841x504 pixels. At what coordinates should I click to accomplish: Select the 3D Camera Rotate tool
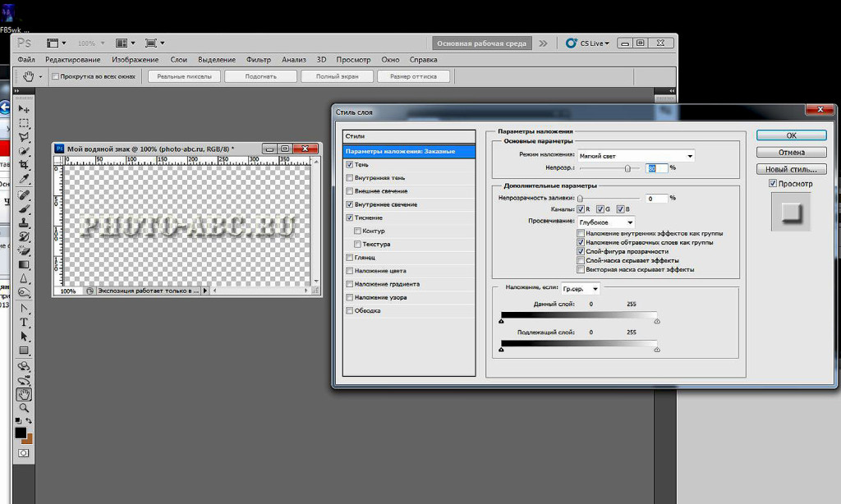click(x=24, y=381)
